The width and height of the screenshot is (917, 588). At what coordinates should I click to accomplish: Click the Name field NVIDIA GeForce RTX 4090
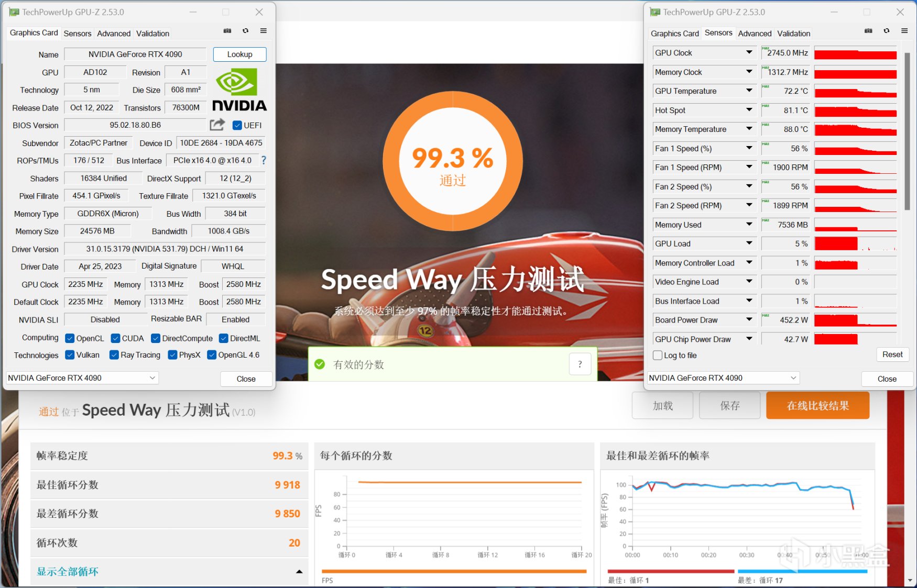point(135,54)
